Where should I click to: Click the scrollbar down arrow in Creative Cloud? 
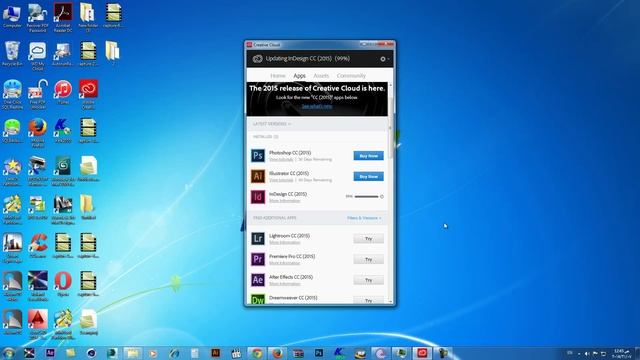pos(391,302)
